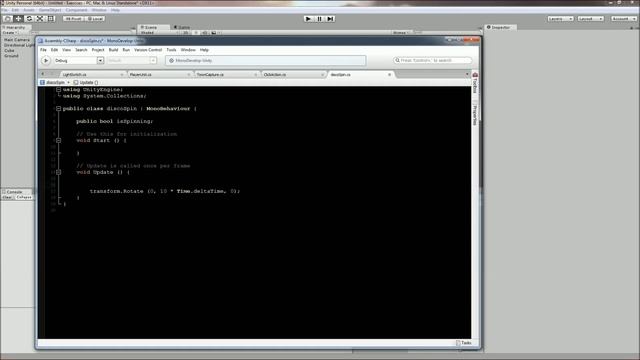The height and width of the screenshot is (360, 640).
Task: Select Directional Light in the Hierarchy
Action: pyautogui.click(x=19, y=45)
